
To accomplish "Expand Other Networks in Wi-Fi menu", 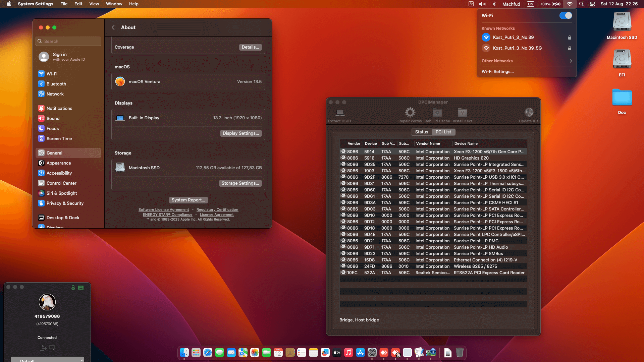I will click(527, 61).
